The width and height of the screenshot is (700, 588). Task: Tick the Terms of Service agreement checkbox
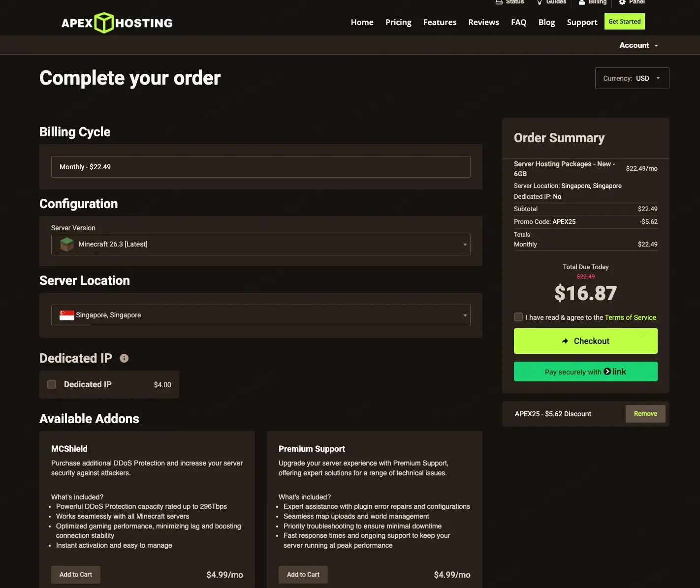[x=518, y=317]
